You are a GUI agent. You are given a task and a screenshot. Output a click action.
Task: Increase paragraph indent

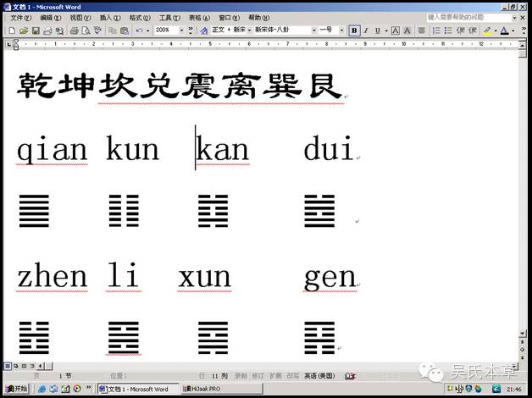473,30
